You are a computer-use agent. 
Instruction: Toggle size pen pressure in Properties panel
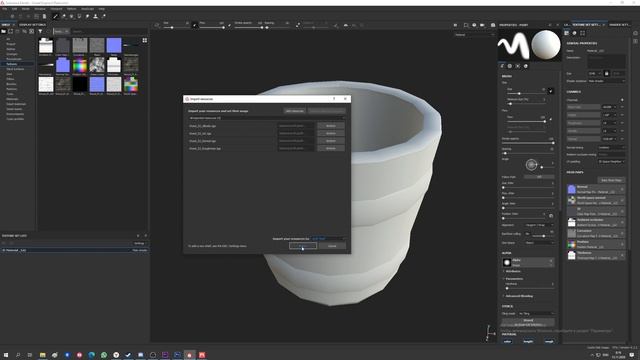[x=551, y=91]
